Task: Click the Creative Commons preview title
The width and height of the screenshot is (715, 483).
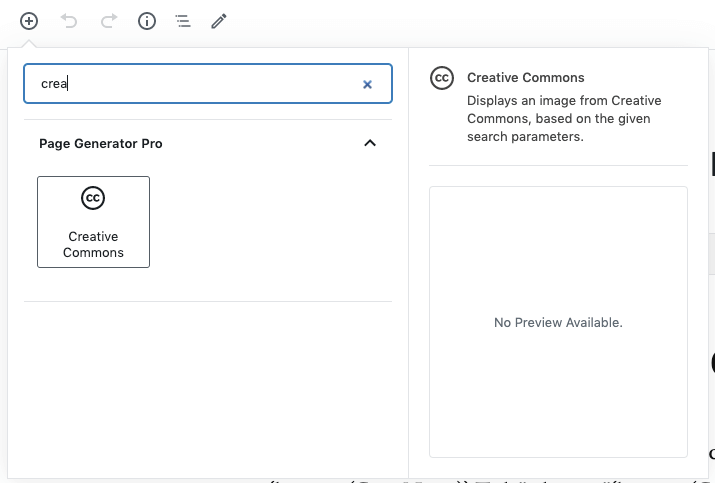Action: [x=525, y=78]
